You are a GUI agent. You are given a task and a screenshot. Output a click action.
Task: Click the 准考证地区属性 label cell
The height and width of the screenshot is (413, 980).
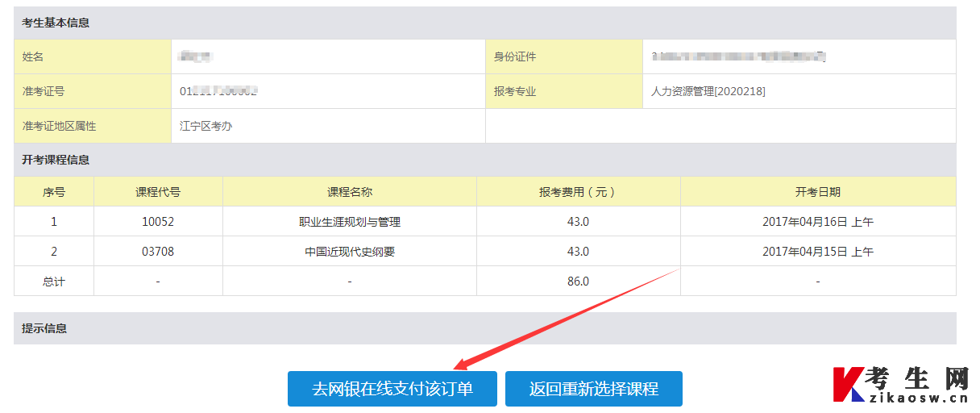[x=93, y=126]
